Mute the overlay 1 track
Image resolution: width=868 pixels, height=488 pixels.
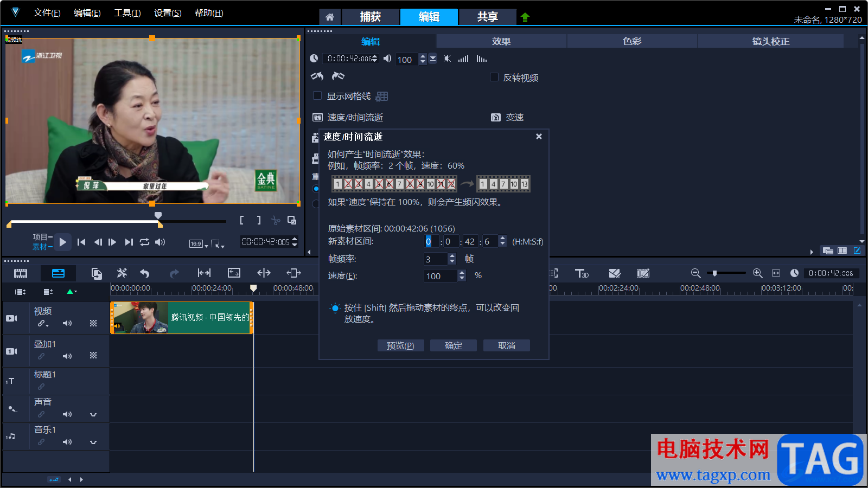[x=67, y=356]
